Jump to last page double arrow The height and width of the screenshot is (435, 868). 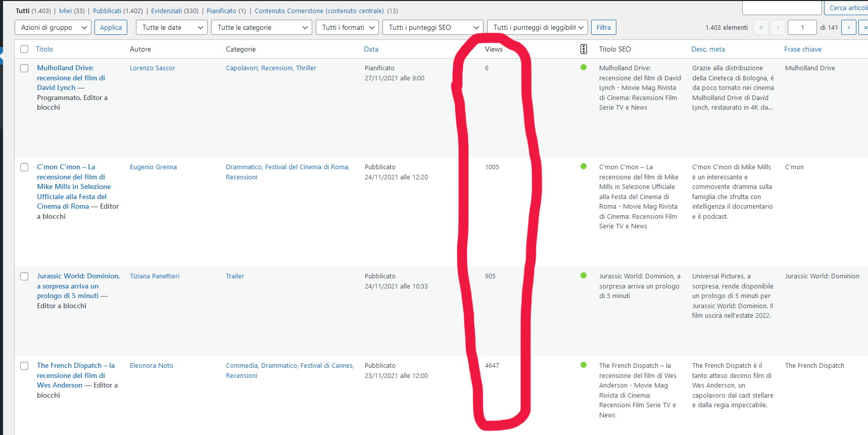coord(864,27)
